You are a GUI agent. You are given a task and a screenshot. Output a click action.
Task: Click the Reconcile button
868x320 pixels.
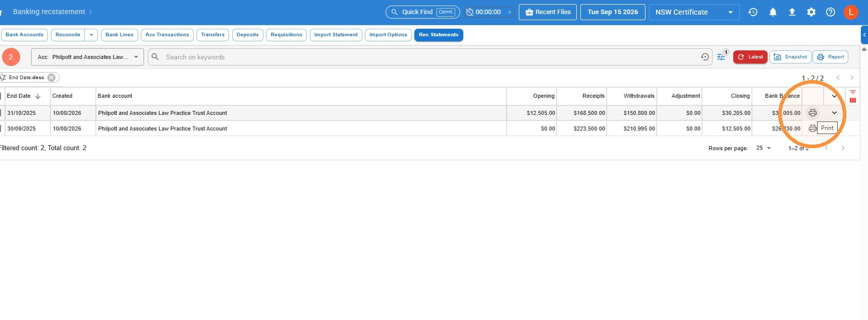[x=68, y=35]
